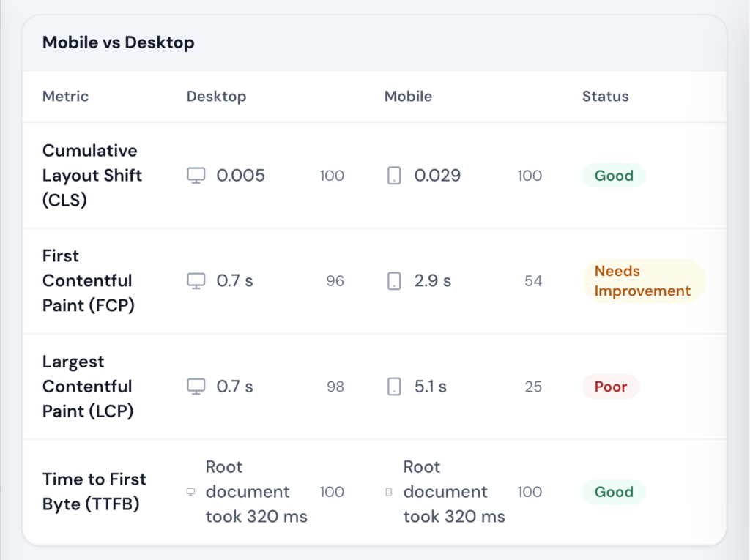Click the Mobile vs Desktop panel title

[x=118, y=42]
